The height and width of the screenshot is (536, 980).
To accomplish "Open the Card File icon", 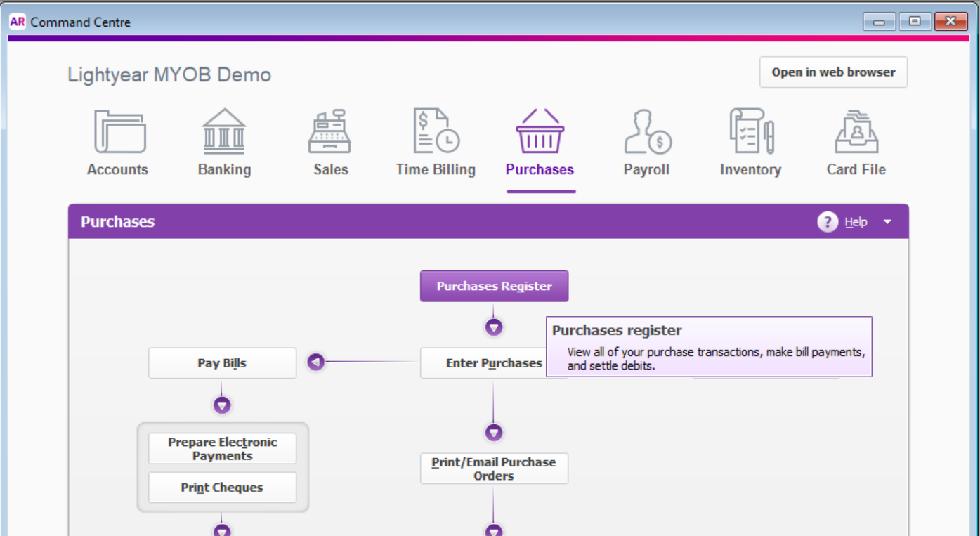I will tap(856, 132).
